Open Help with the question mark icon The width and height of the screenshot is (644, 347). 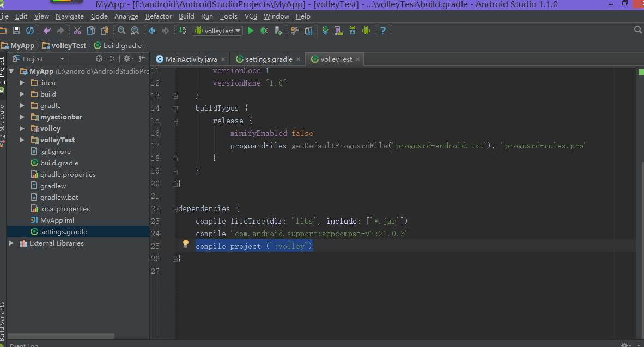tap(383, 31)
